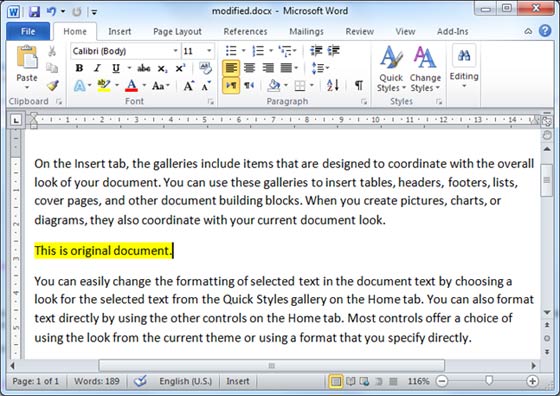The width and height of the screenshot is (560, 396).
Task: Switch to the Review tab
Action: [x=360, y=31]
